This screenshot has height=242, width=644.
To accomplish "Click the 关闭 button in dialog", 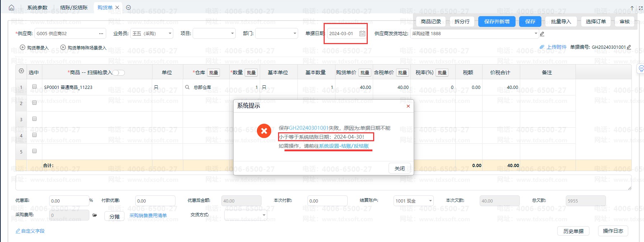I will 399,169.
